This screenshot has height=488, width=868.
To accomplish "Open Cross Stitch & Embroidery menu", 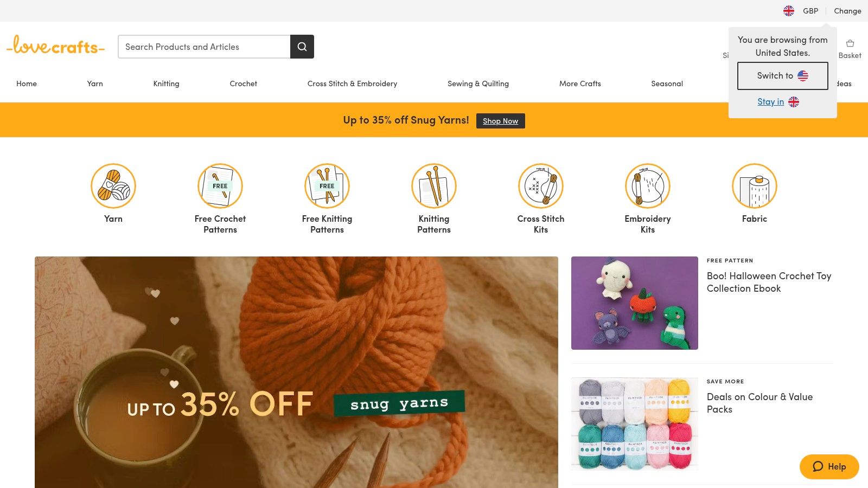I will point(352,84).
